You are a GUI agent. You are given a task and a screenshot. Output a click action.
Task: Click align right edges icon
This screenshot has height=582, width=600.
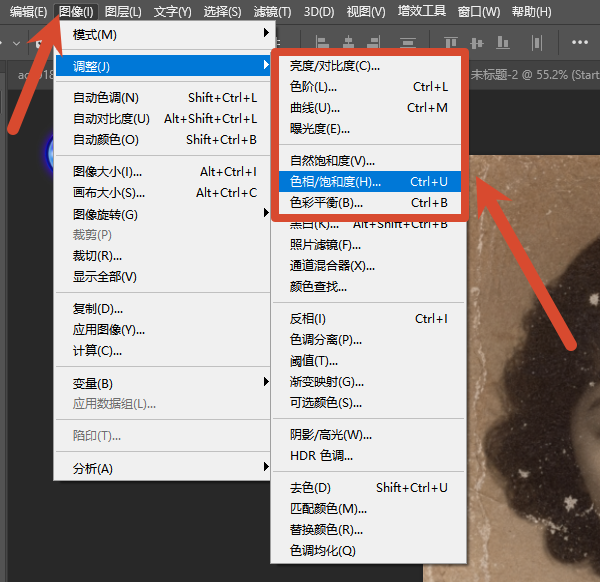[x=374, y=42]
